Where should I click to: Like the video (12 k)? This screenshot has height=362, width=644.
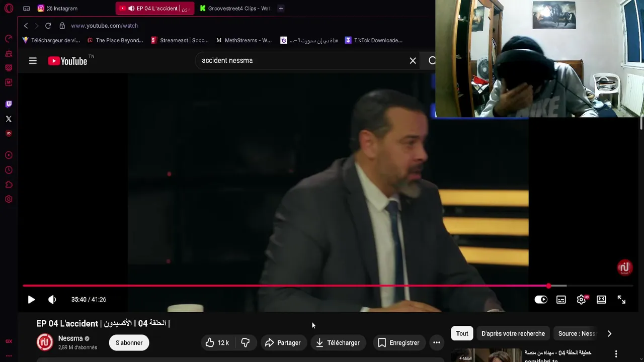point(218,343)
